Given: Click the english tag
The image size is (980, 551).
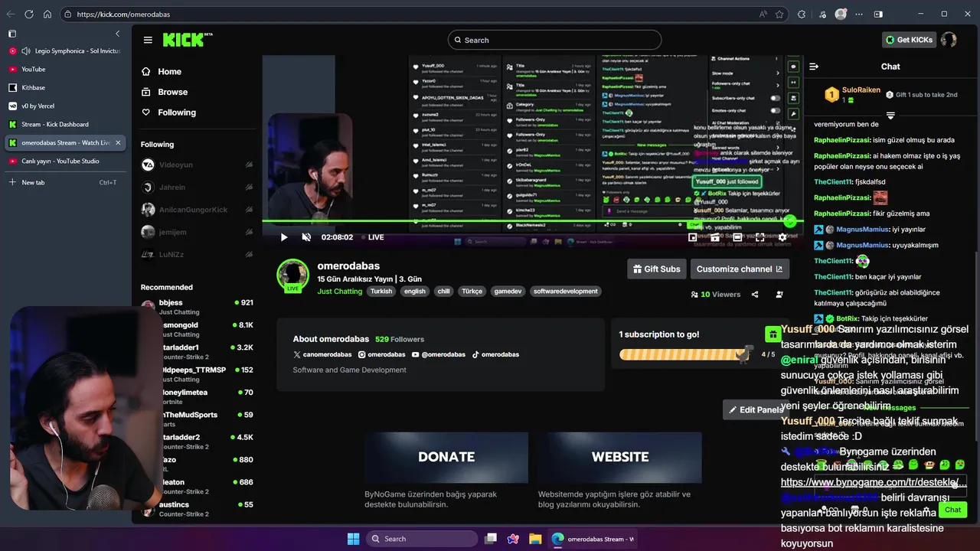Looking at the screenshot, I should tap(415, 291).
